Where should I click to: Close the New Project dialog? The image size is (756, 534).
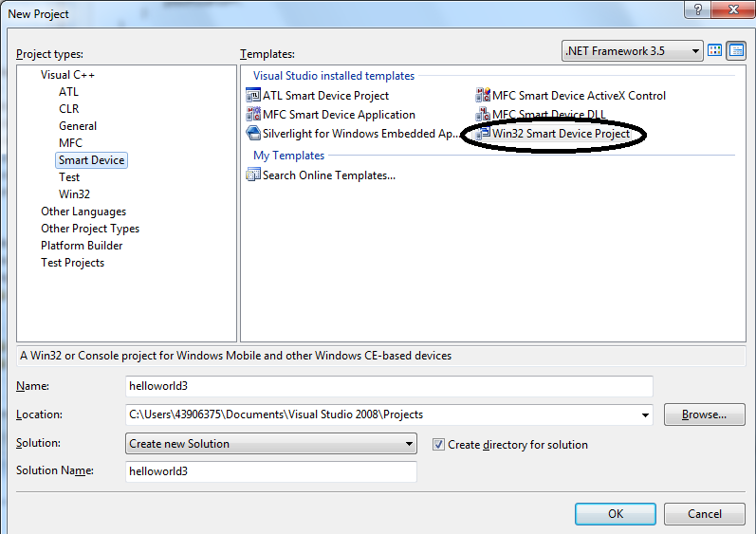point(733,9)
